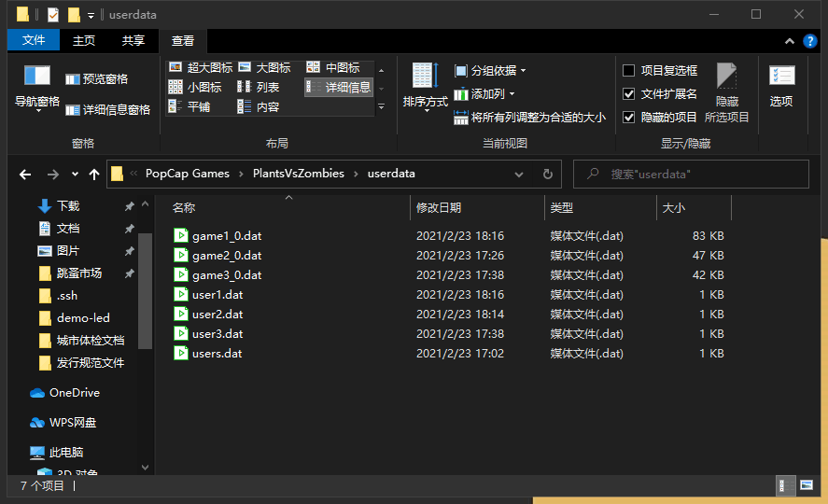Open the 分组依据 dropdown
The image size is (828, 504).
(x=489, y=71)
